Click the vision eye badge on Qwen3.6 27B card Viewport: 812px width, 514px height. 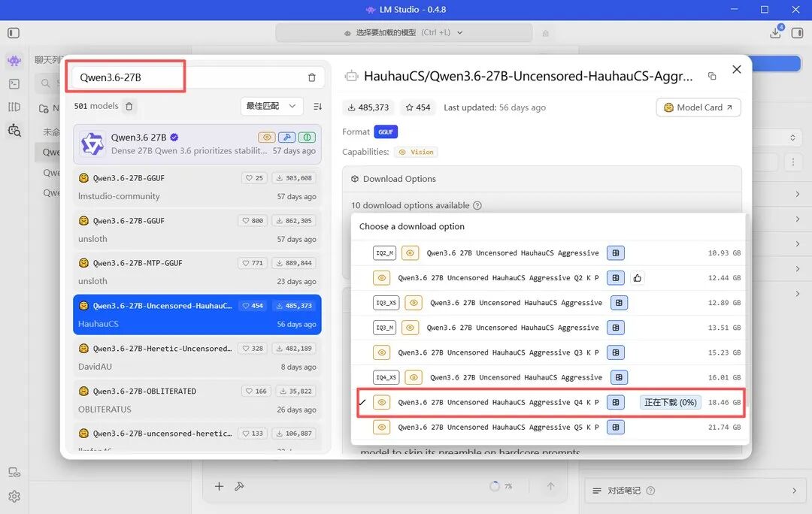(x=267, y=138)
